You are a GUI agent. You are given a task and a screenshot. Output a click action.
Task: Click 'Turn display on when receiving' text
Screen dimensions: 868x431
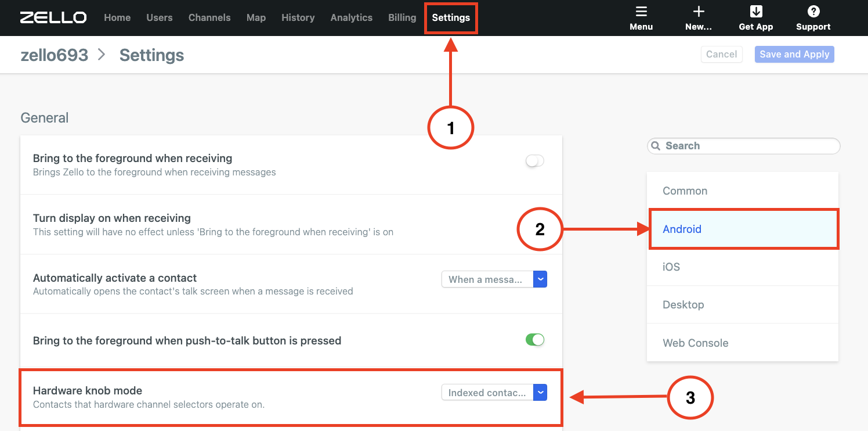[112, 218]
